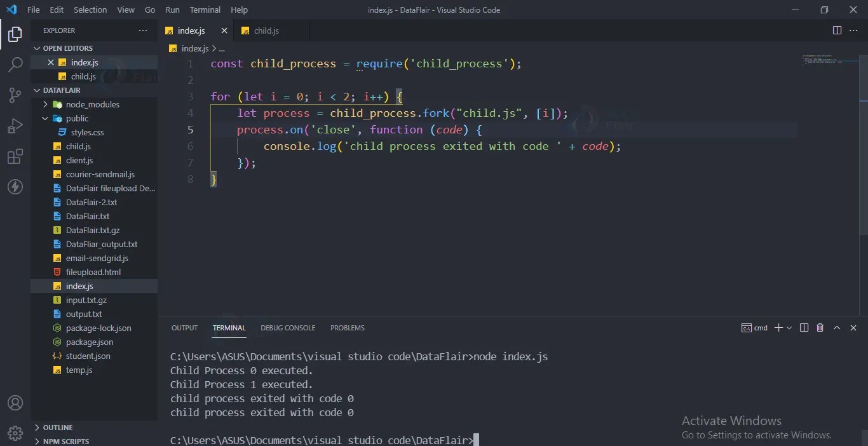The height and width of the screenshot is (446, 868).
Task: Open the Manage settings gear icon
Action: coord(15,433)
